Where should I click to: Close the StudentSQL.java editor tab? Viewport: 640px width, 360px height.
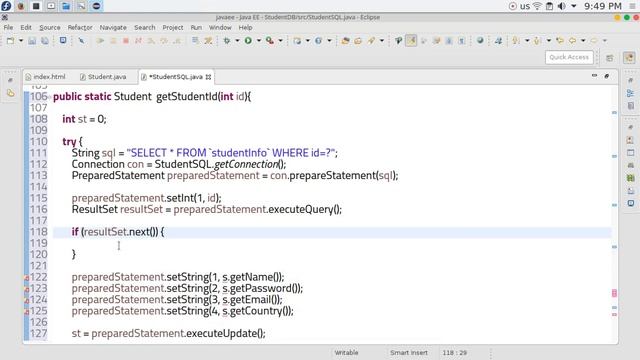pyautogui.click(x=209, y=77)
